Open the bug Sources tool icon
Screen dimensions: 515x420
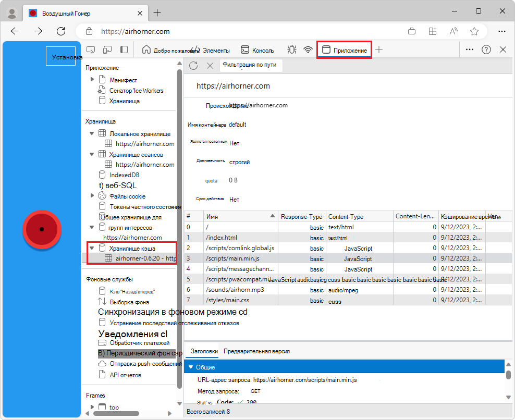click(292, 50)
